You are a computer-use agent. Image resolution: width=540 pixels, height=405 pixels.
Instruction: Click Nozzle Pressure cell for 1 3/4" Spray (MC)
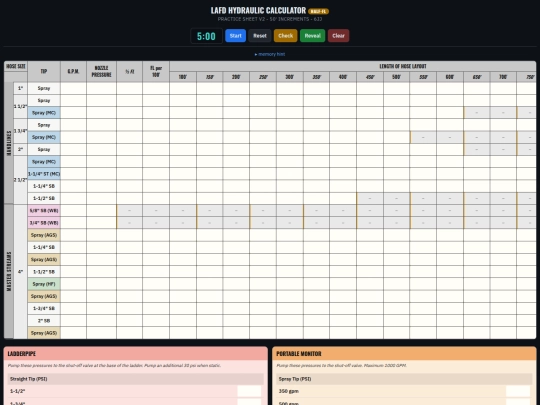102,137
